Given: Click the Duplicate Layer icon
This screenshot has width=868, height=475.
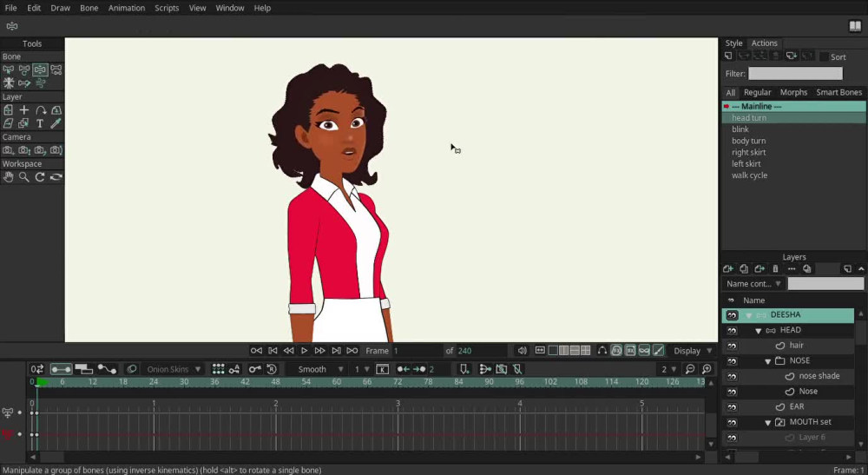Looking at the screenshot, I should (744, 269).
